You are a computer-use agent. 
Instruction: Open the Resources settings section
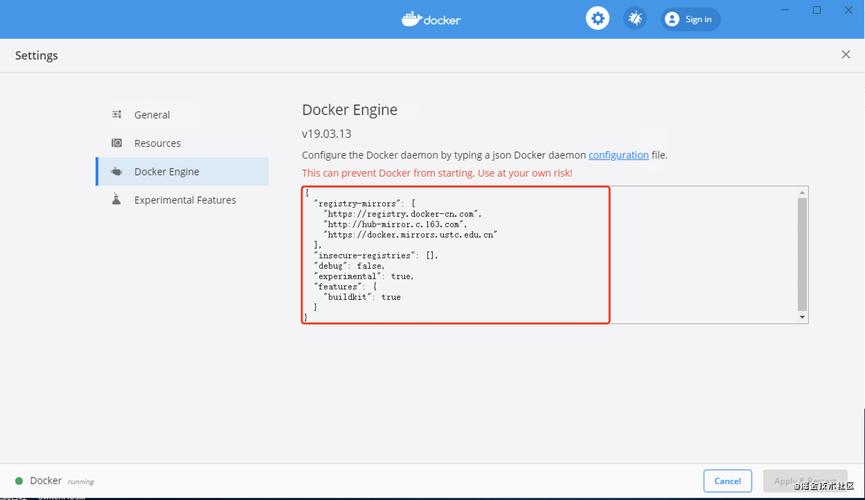click(182, 143)
